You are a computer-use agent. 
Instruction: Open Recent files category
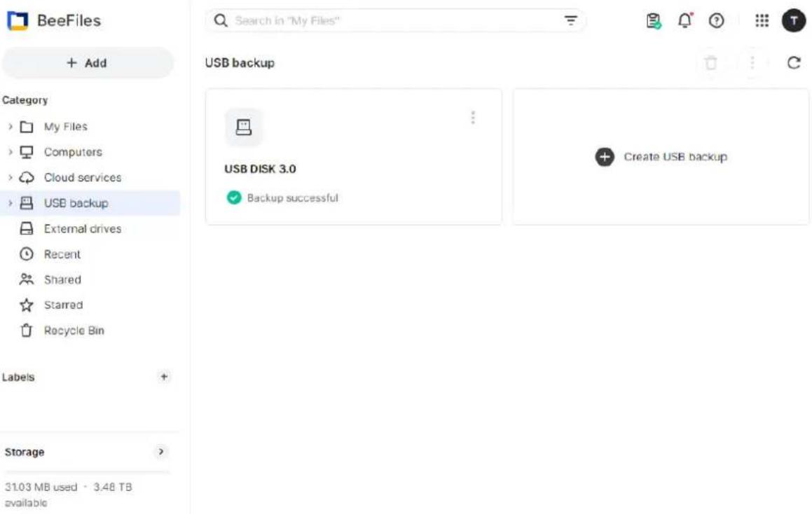click(x=90, y=254)
